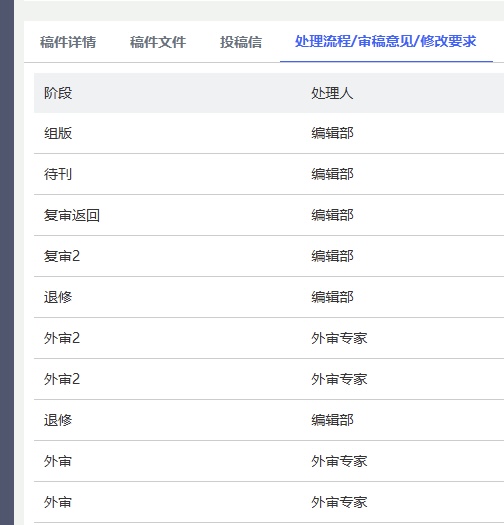The image size is (504, 525).
Task: Click 编辑部 in the 组版 row
Action: pos(332,133)
